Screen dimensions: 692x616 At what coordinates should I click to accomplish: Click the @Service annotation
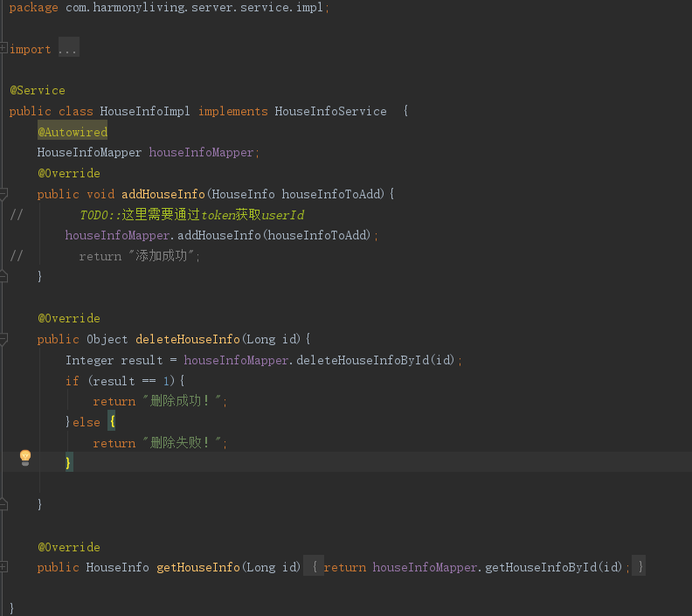(38, 91)
